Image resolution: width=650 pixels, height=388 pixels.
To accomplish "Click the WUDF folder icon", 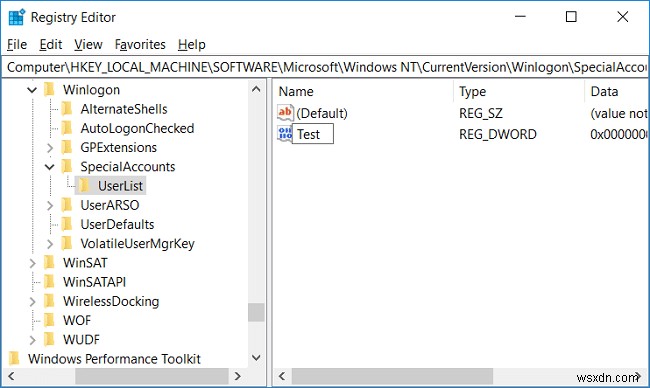I will (49, 340).
